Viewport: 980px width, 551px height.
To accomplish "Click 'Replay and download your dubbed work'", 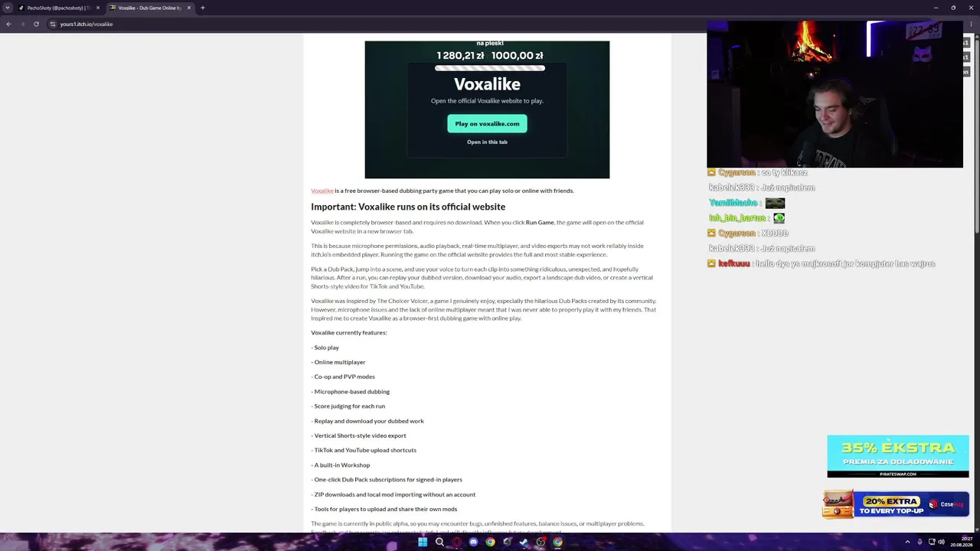I will 367,421.
